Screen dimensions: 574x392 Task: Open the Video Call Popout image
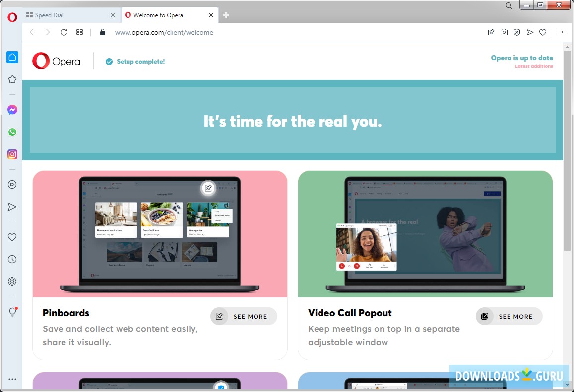(425, 234)
